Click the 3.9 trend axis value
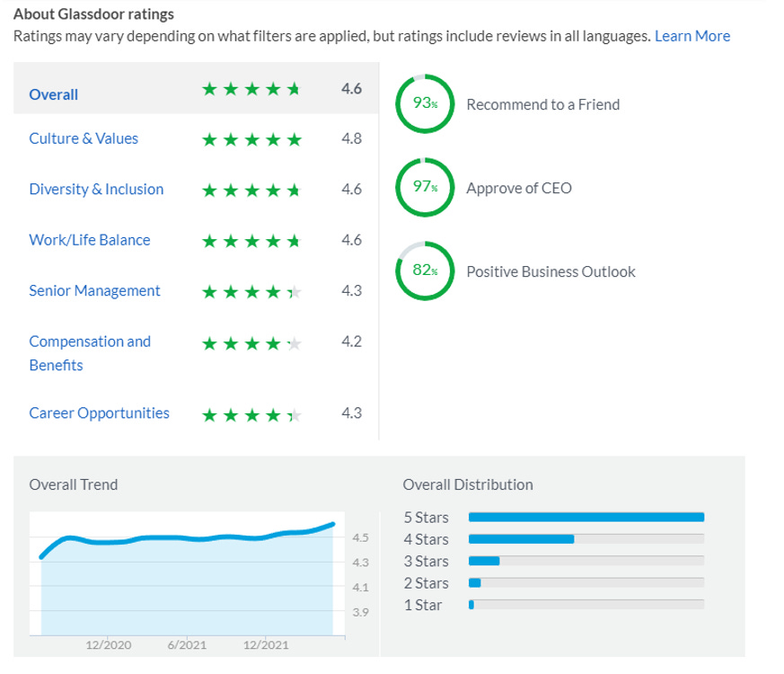Image resolution: width=784 pixels, height=674 pixels. click(x=360, y=613)
